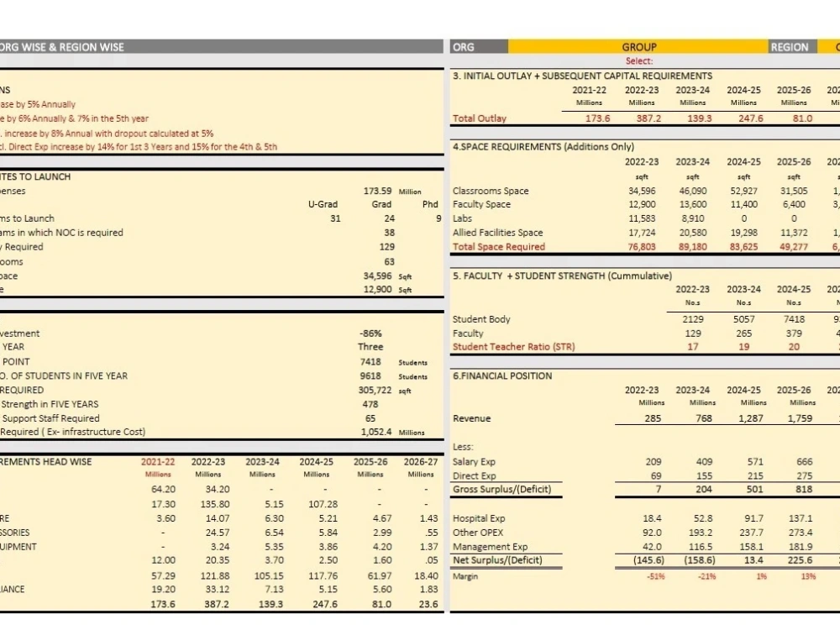The height and width of the screenshot is (630, 840).
Task: Select the GROUP yellow header cell
Action: [638, 46]
